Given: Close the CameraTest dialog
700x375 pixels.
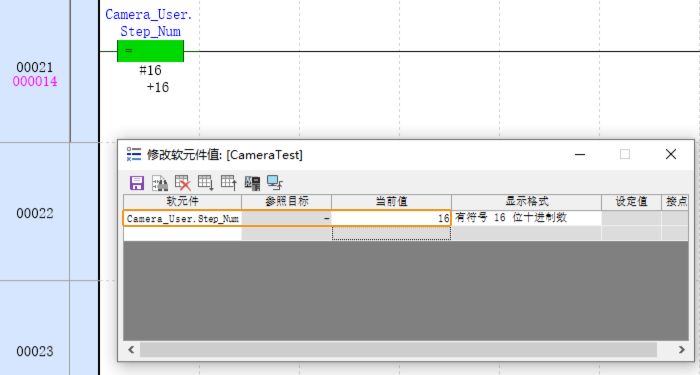Looking at the screenshot, I should click(671, 154).
